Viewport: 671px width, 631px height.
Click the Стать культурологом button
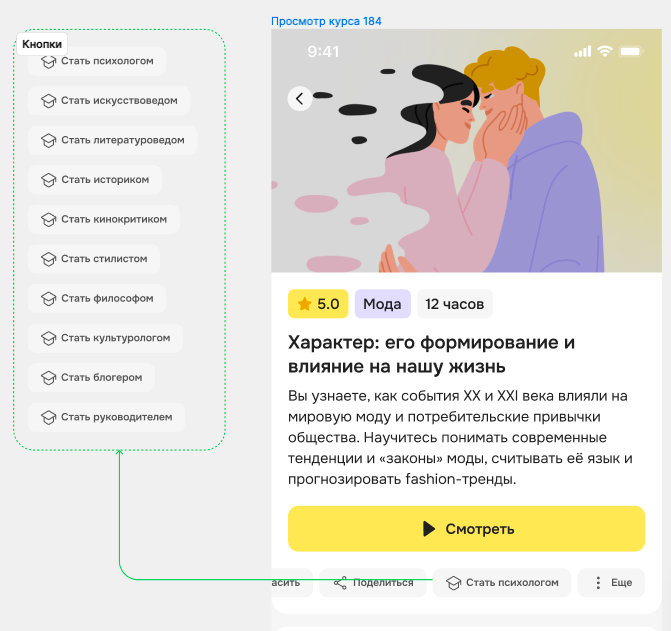106,338
